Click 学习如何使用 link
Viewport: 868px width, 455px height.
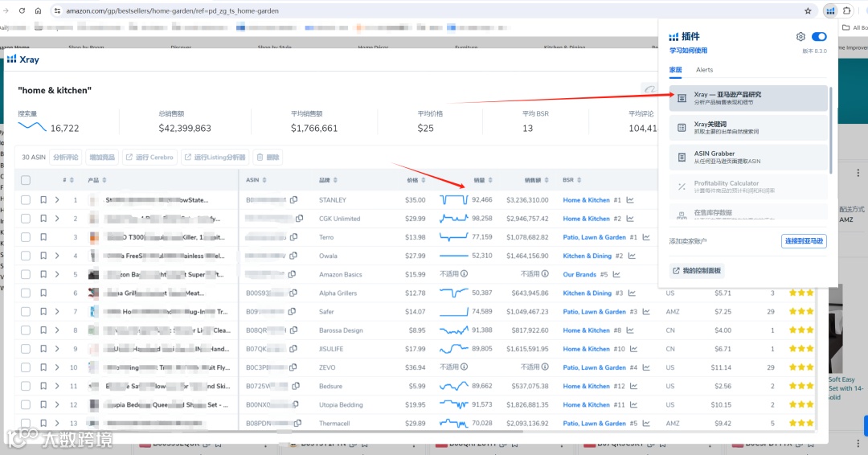pos(688,51)
